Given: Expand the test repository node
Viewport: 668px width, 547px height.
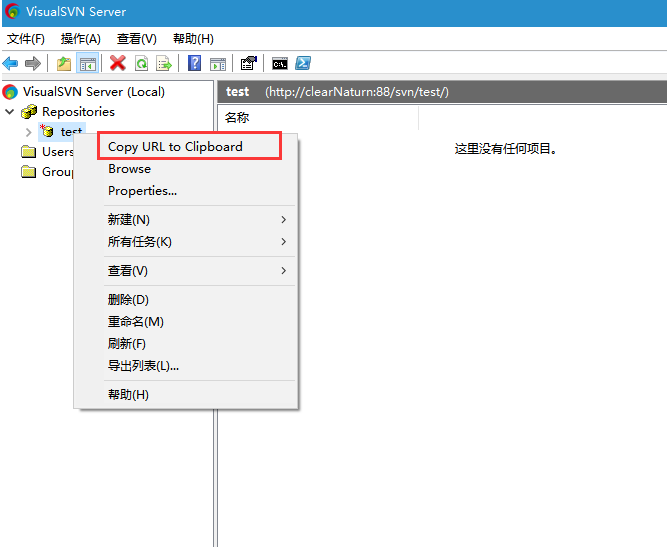Looking at the screenshot, I should pyautogui.click(x=29, y=132).
